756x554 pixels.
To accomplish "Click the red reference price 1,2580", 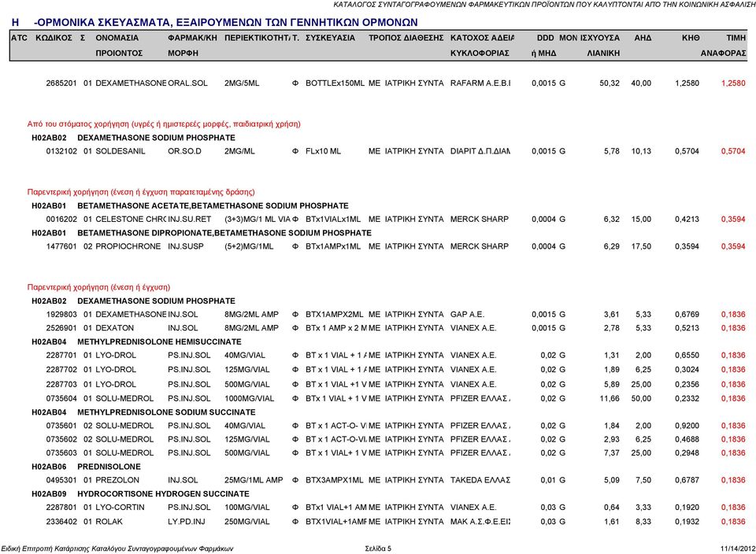I will tap(733, 83).
